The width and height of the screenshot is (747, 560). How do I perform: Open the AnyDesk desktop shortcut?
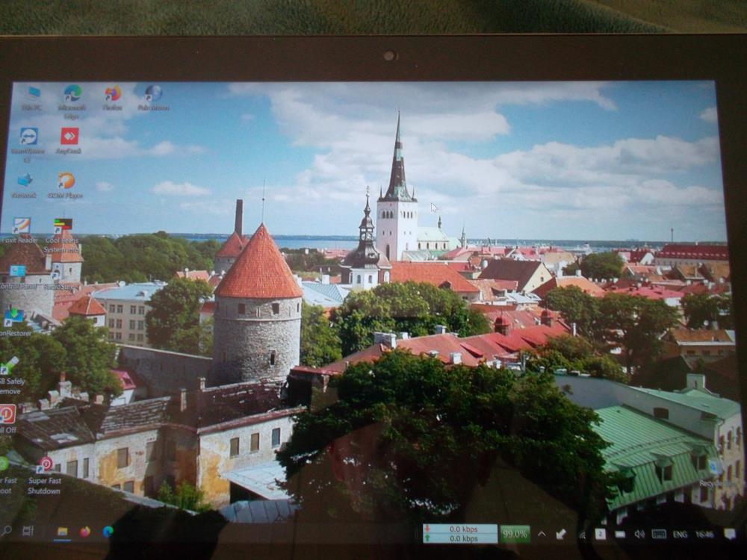(69, 141)
